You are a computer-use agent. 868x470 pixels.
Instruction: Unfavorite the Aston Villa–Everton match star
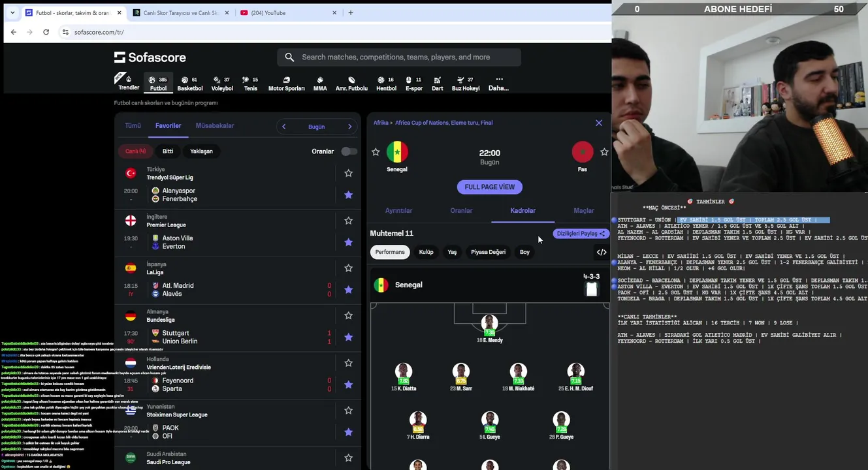click(348, 242)
